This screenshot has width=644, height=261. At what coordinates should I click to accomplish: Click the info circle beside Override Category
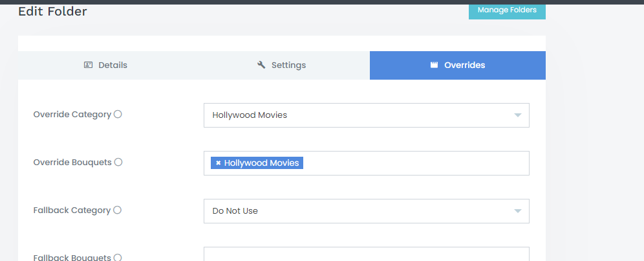[x=118, y=114]
